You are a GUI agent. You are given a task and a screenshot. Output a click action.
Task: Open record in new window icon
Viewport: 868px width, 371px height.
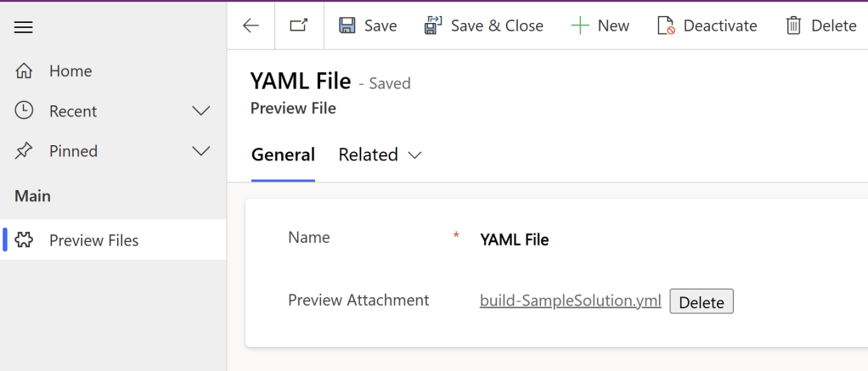click(299, 25)
